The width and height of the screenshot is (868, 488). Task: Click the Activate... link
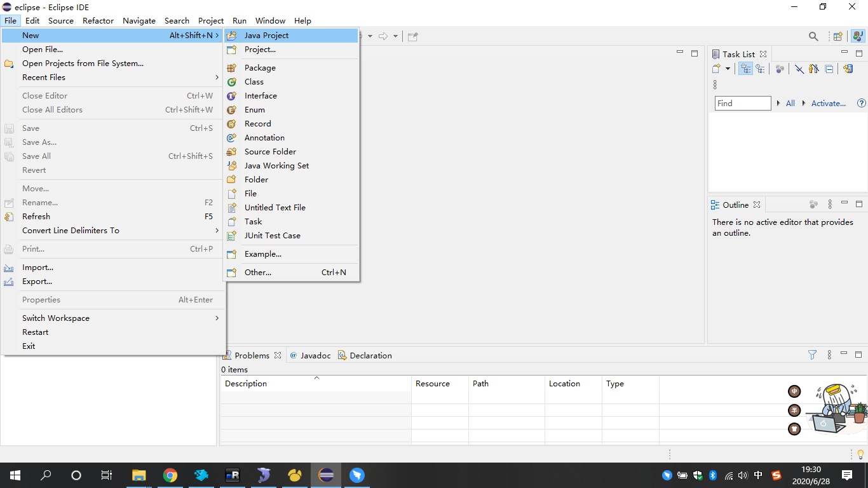[x=829, y=104]
